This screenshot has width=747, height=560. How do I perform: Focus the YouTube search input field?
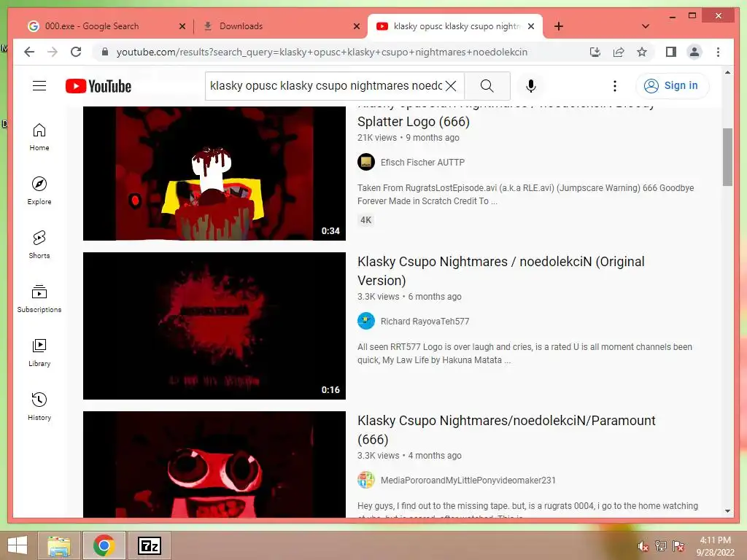pyautogui.click(x=326, y=86)
